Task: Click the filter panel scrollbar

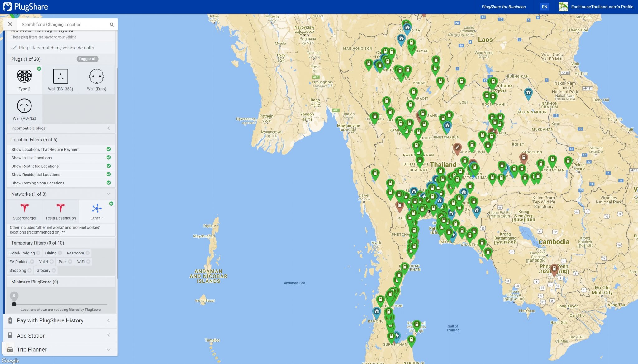Action: click(x=117, y=173)
